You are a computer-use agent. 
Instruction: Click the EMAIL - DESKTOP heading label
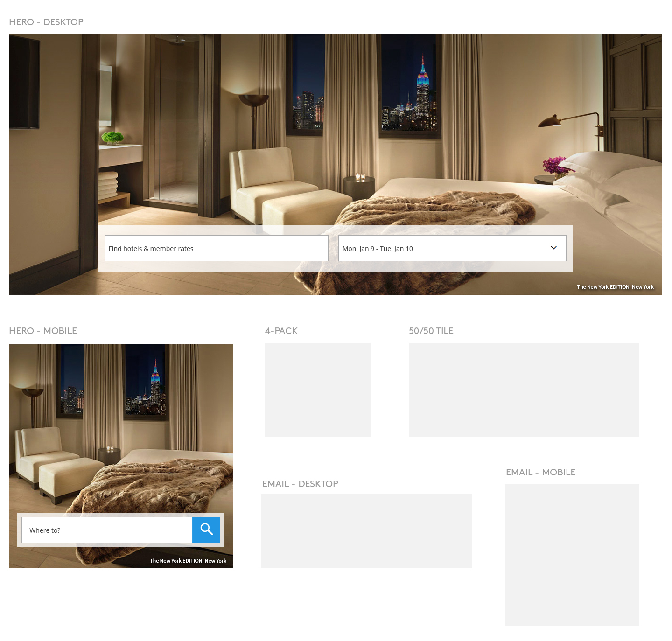point(300,484)
